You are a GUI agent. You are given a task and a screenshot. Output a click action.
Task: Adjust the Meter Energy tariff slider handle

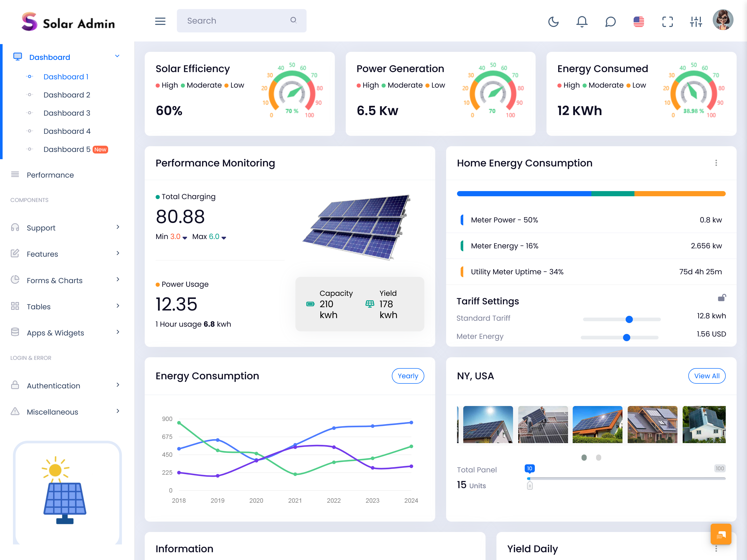tap(626, 338)
